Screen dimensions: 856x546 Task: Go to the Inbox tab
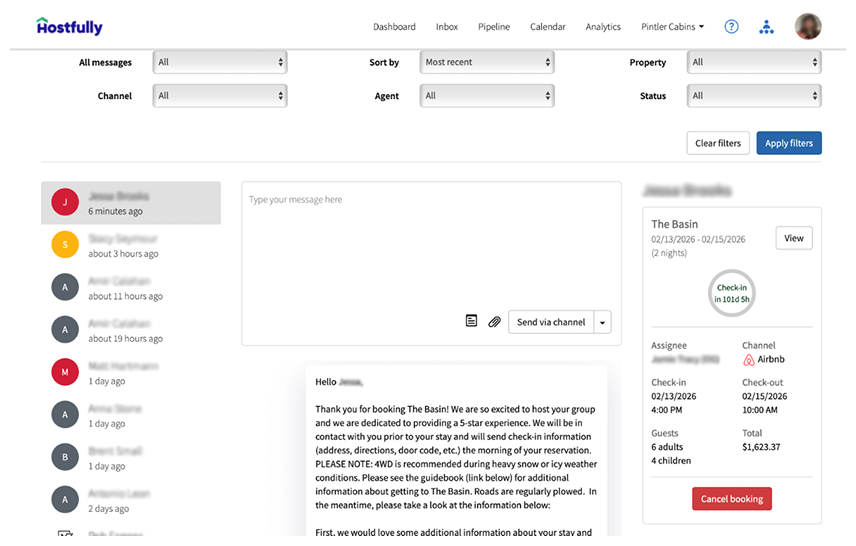(447, 27)
